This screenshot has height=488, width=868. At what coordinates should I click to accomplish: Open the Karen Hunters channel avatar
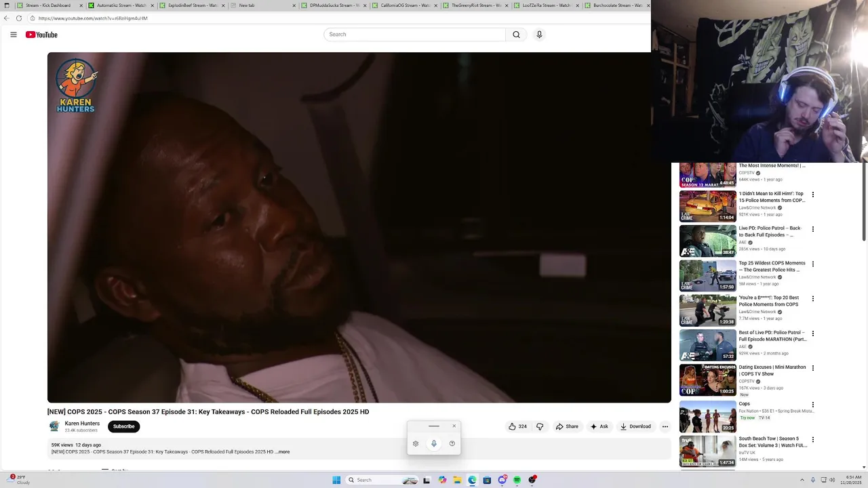tap(54, 426)
